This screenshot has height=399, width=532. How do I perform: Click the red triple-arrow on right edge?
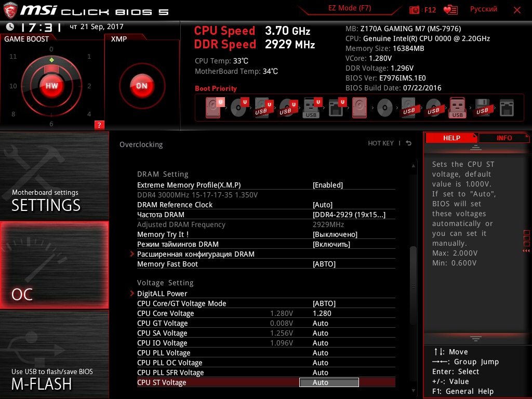(526, 251)
